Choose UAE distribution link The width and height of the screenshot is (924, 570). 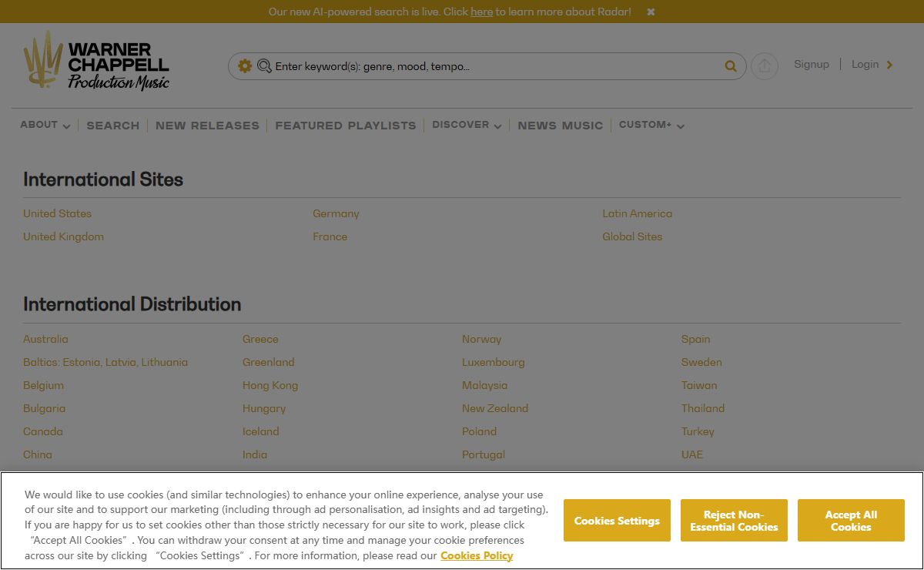click(692, 454)
